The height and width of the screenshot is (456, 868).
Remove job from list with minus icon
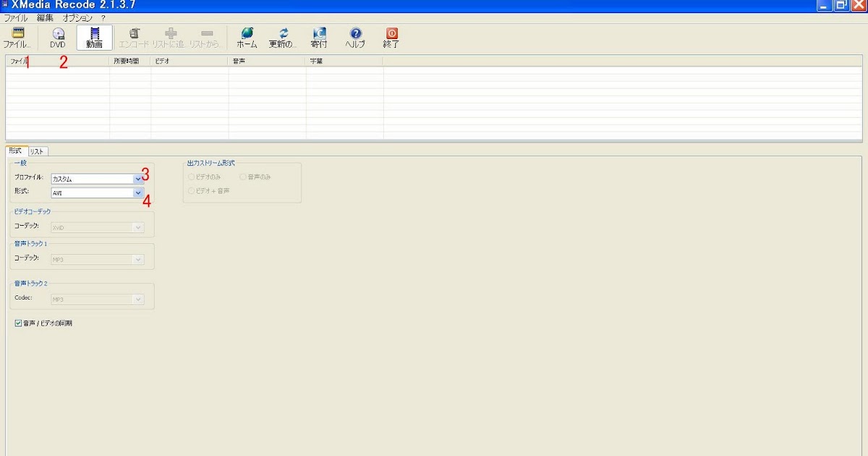click(x=207, y=38)
